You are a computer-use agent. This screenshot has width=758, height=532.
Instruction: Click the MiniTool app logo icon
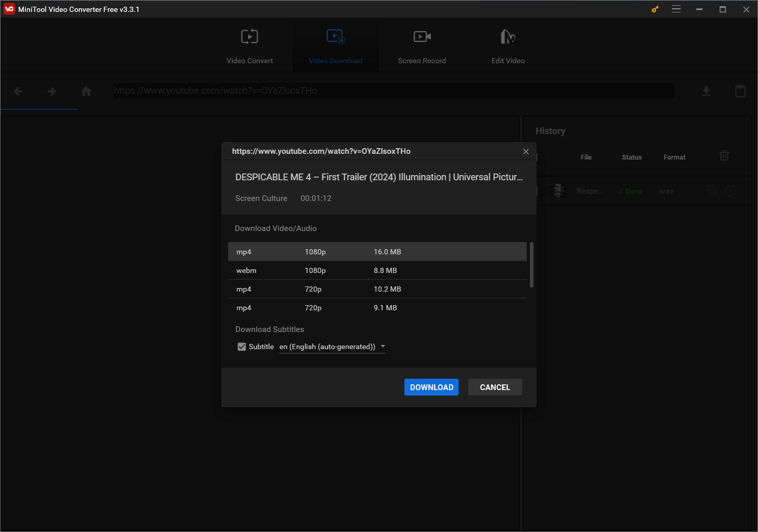coord(9,9)
